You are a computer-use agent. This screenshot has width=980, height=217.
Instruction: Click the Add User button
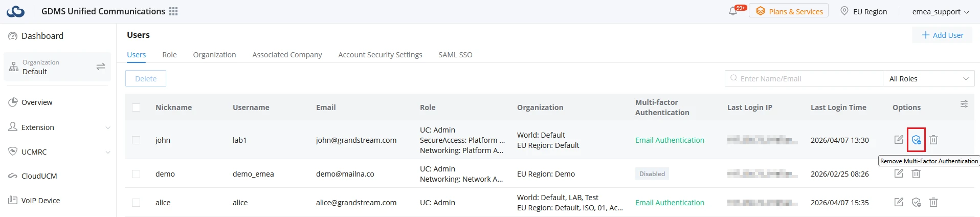click(x=942, y=35)
